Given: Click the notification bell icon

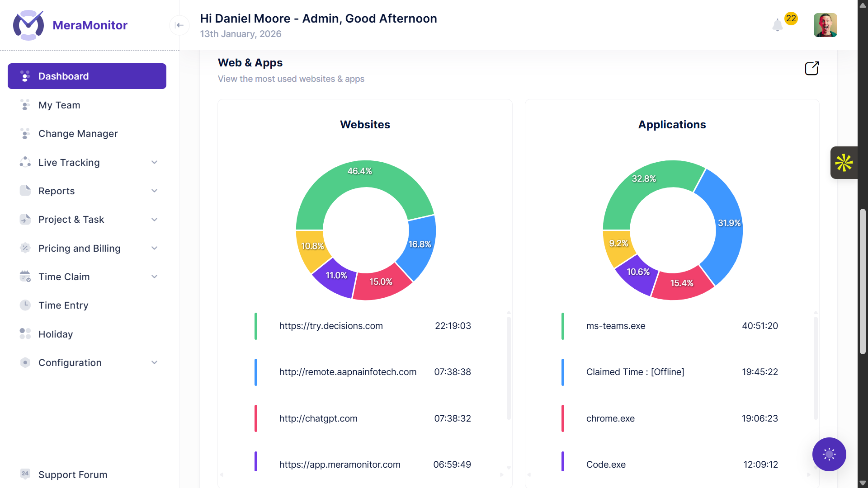Looking at the screenshot, I should 778,25.
